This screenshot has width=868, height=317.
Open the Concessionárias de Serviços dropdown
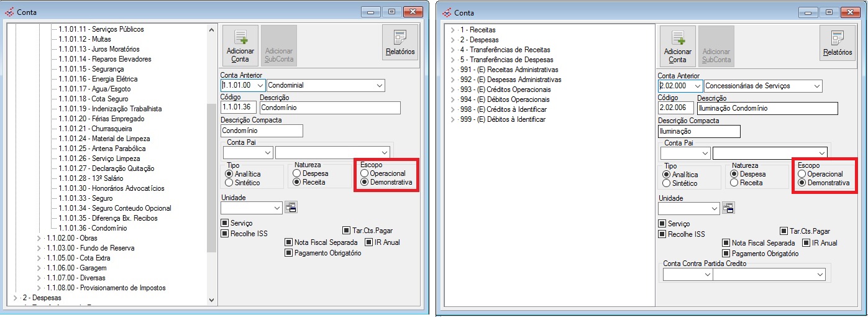coord(817,86)
